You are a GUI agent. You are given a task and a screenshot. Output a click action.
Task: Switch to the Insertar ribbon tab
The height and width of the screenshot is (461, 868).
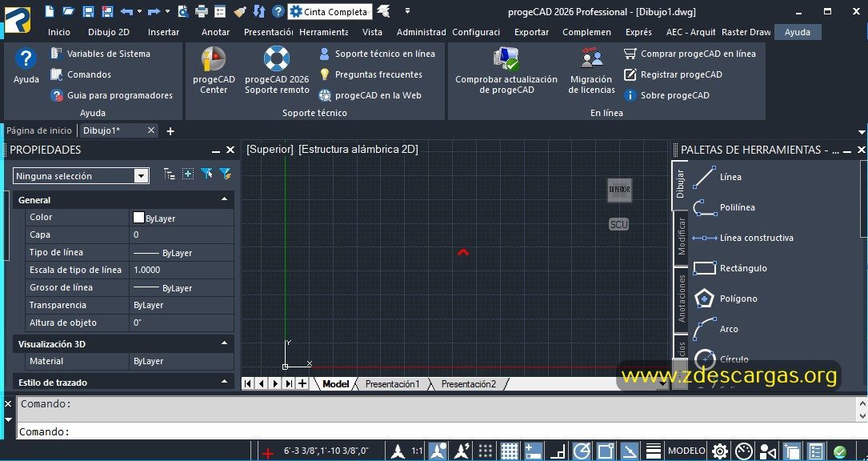[163, 32]
